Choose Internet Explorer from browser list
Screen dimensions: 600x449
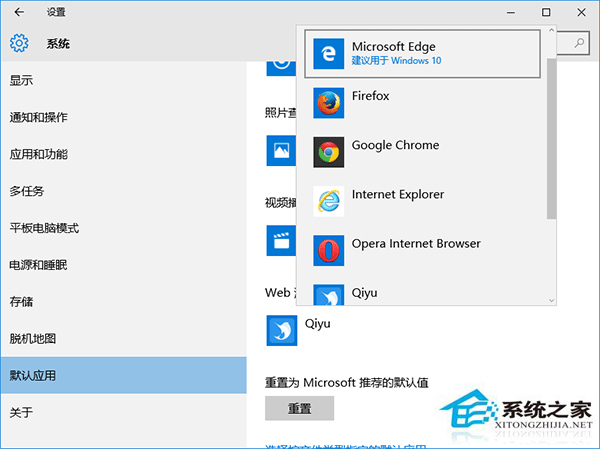pyautogui.click(x=422, y=201)
